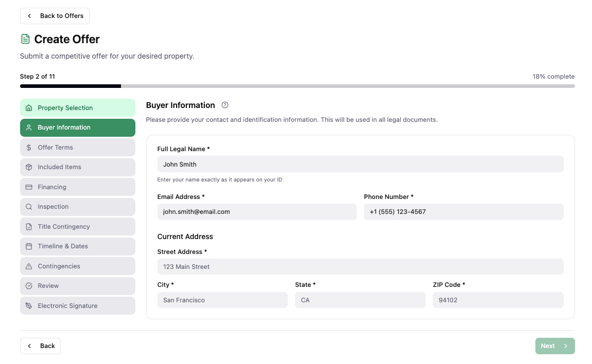Select the Phone Number input

(463, 212)
